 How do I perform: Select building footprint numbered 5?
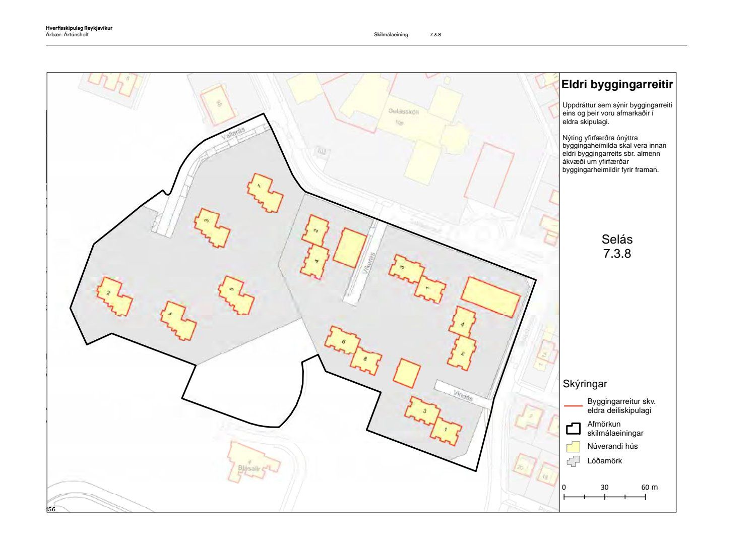[236, 295]
